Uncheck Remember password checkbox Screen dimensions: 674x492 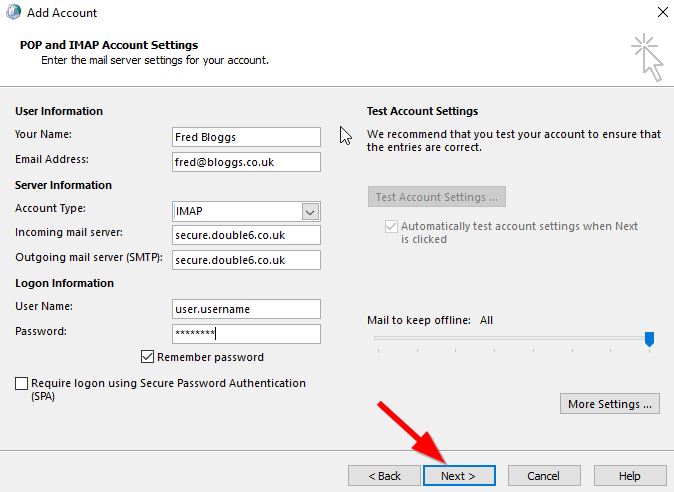point(147,357)
